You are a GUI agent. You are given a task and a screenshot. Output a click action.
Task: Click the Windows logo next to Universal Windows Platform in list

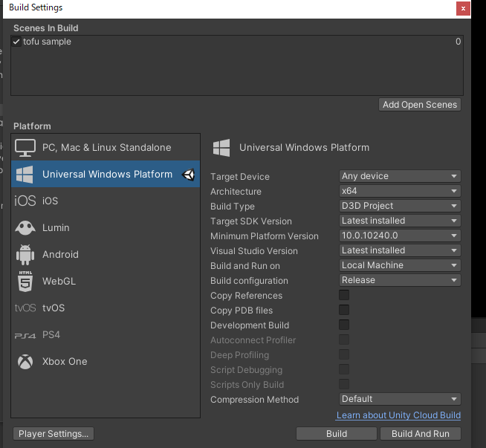pos(25,174)
